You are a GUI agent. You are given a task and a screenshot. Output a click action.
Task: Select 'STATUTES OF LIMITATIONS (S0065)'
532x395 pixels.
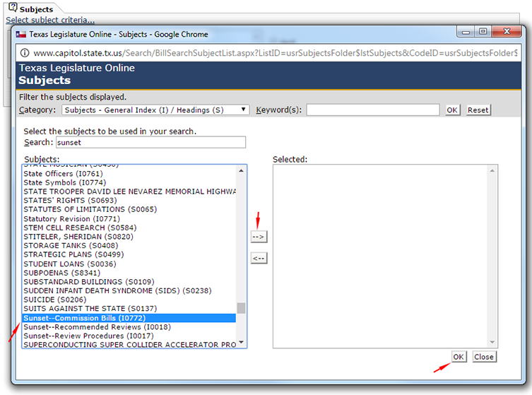[x=129, y=209]
